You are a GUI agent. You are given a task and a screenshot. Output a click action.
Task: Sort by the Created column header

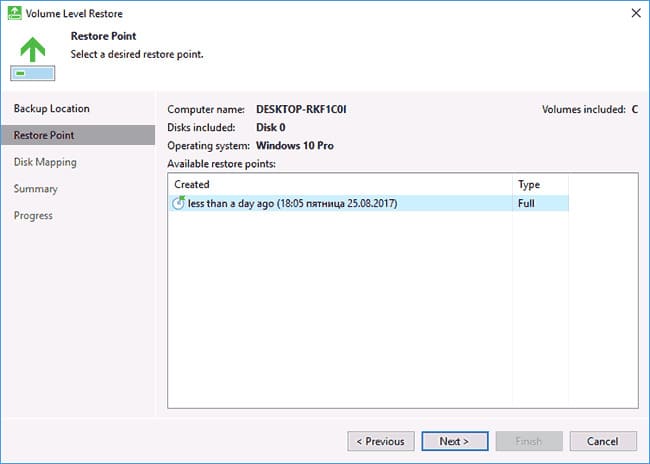(x=340, y=185)
